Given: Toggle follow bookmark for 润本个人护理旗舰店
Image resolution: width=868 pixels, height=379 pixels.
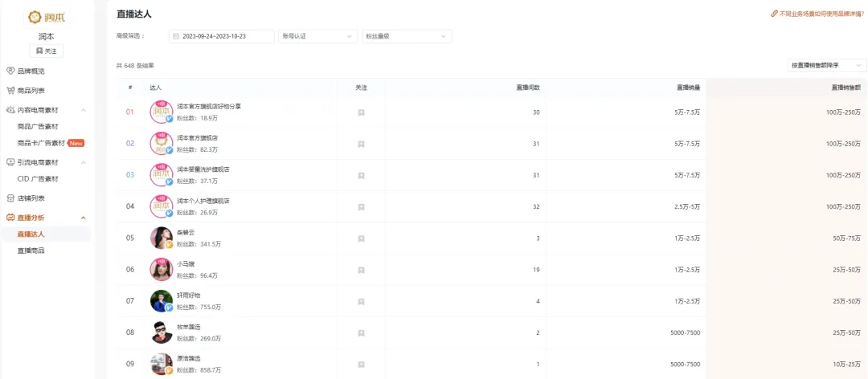Looking at the screenshot, I should 361,207.
